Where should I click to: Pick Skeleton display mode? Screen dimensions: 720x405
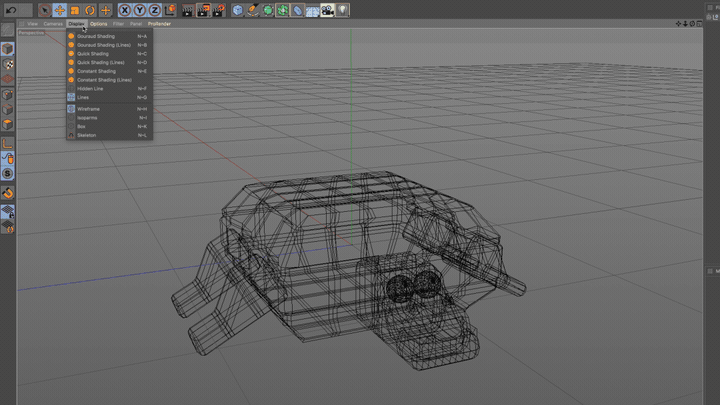87,135
